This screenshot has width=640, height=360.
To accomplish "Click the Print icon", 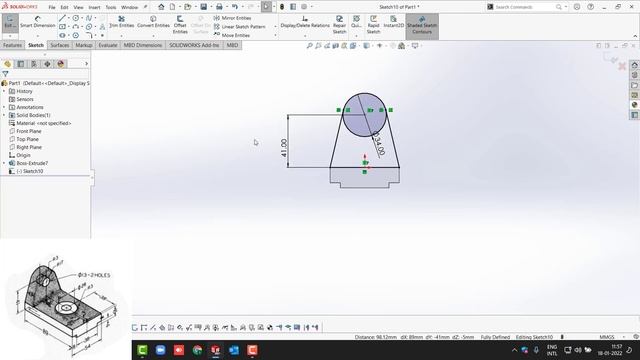I will (219, 7).
